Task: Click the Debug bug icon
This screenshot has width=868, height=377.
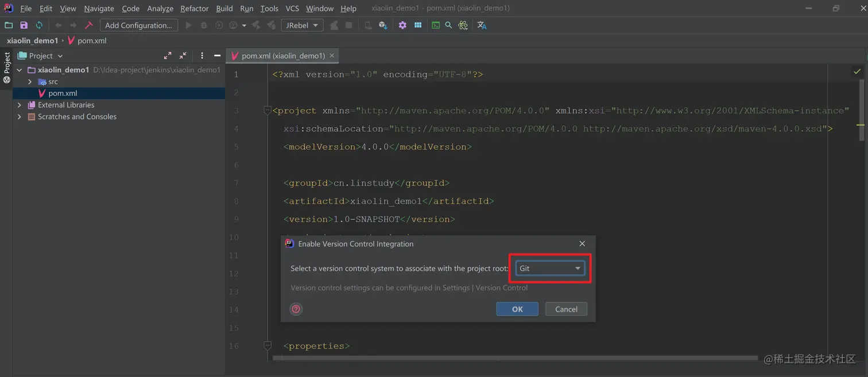Action: click(204, 25)
